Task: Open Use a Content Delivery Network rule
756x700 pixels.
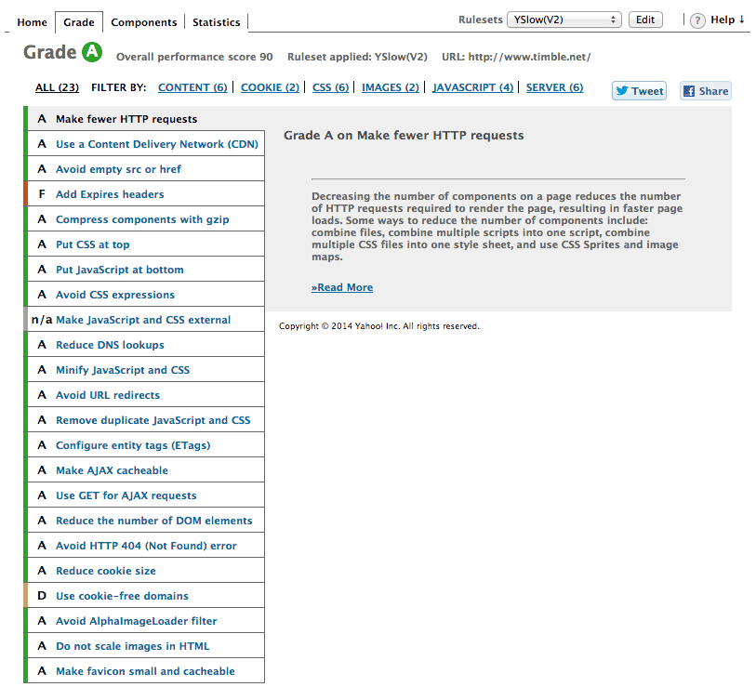Action: [x=146, y=144]
